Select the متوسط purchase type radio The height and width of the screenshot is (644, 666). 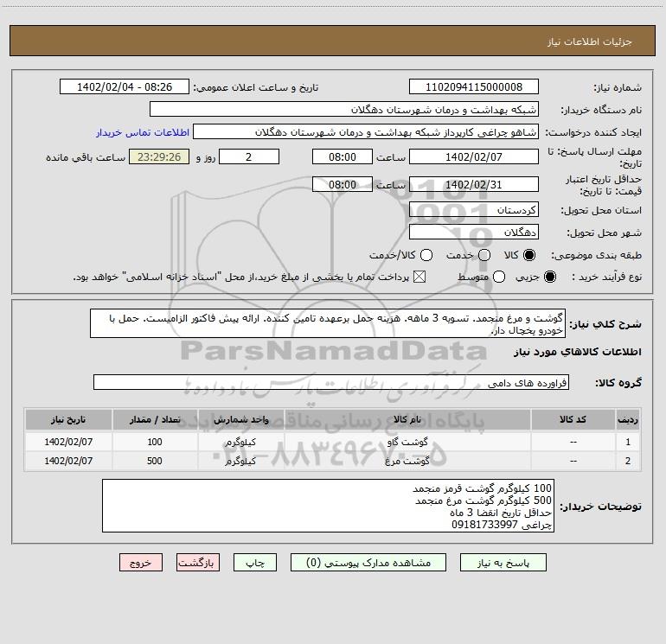[499, 277]
